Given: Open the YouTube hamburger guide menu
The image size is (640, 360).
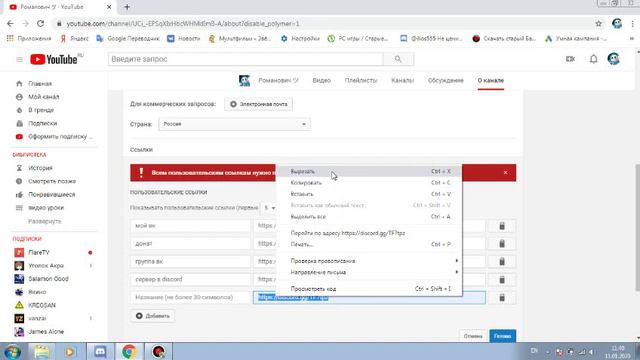Looking at the screenshot, I should coord(19,60).
